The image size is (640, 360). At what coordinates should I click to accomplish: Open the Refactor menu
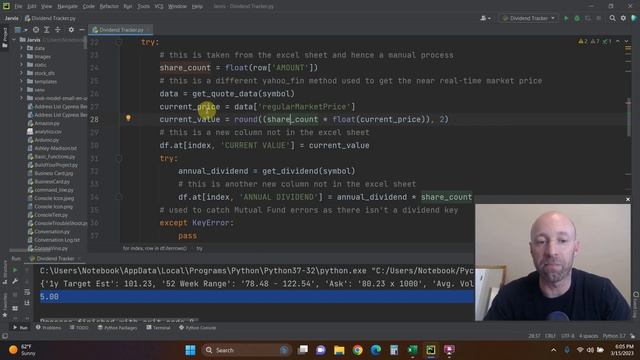click(109, 7)
